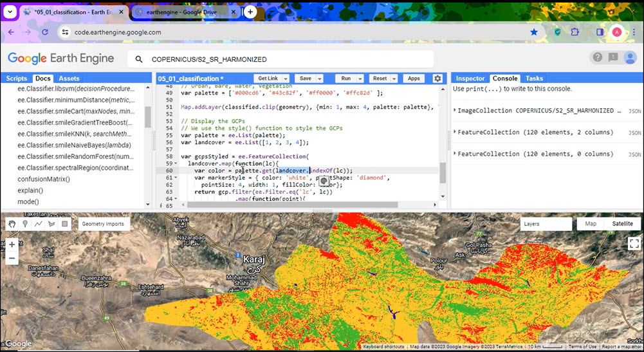Switch to the Scripts tab
This screenshot has width=644, height=352.
coord(17,79)
